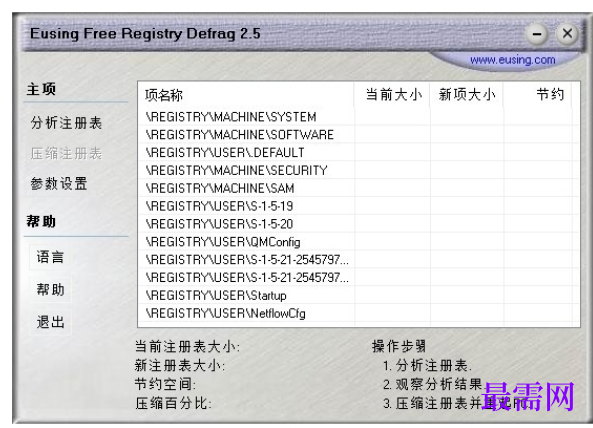Click the 新注册表大小 label
The height and width of the screenshot is (428, 593).
[x=180, y=366]
